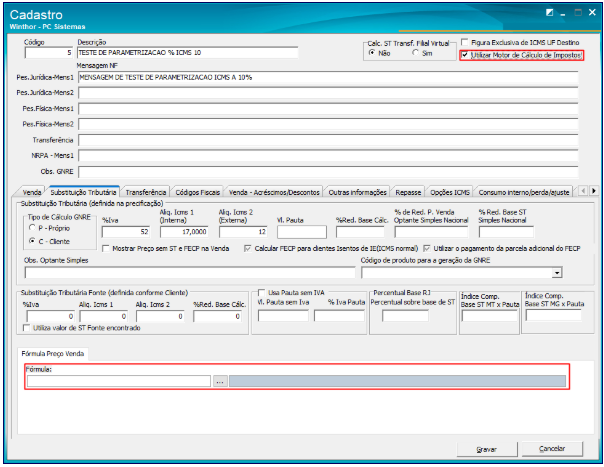The height and width of the screenshot is (467, 604).
Task: Enable Figura Exclusiva de ICMS UF Destino
Action: (465, 42)
